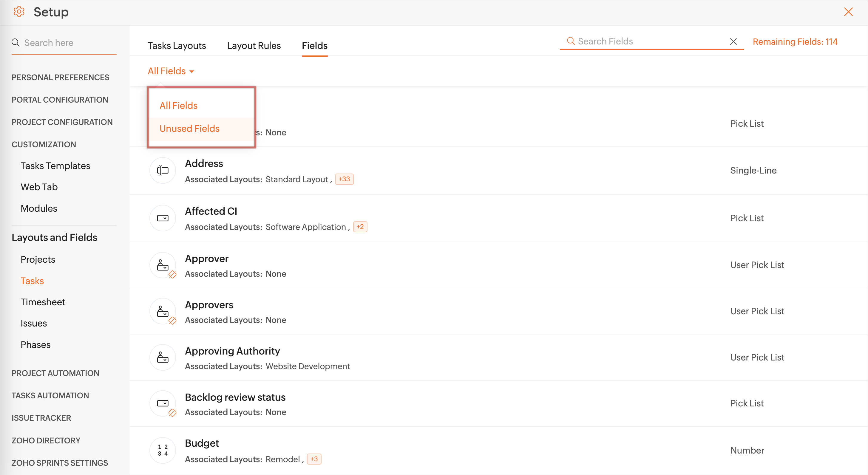
Task: Open the Approvers field
Action: click(x=209, y=305)
